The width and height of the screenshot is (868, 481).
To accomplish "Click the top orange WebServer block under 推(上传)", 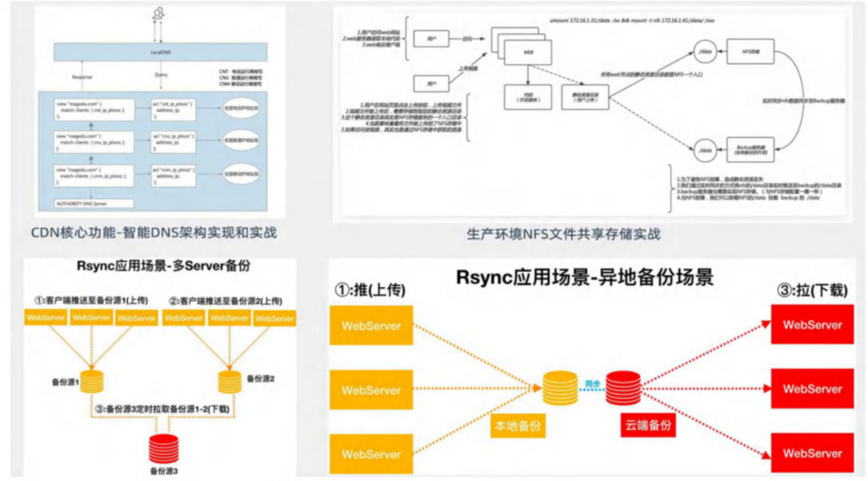I will pyautogui.click(x=371, y=326).
